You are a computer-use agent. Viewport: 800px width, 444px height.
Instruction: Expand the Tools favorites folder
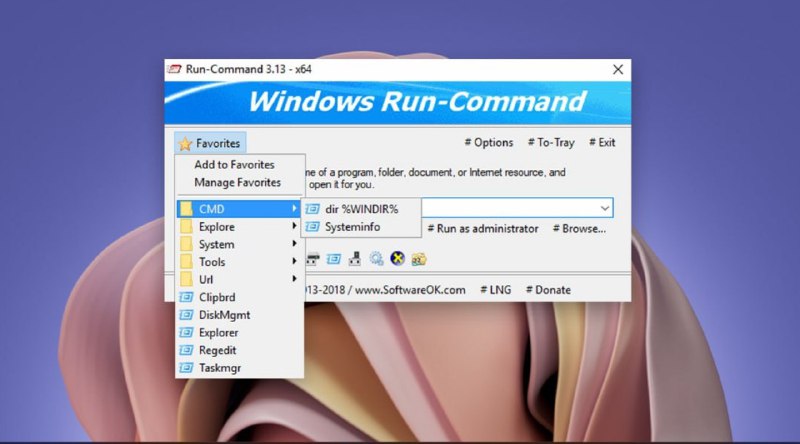238,262
